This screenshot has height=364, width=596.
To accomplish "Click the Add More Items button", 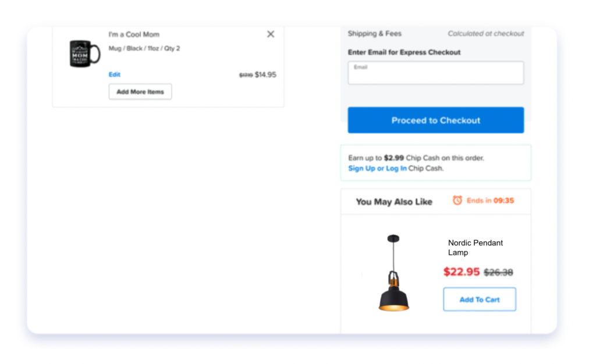I will pos(140,91).
